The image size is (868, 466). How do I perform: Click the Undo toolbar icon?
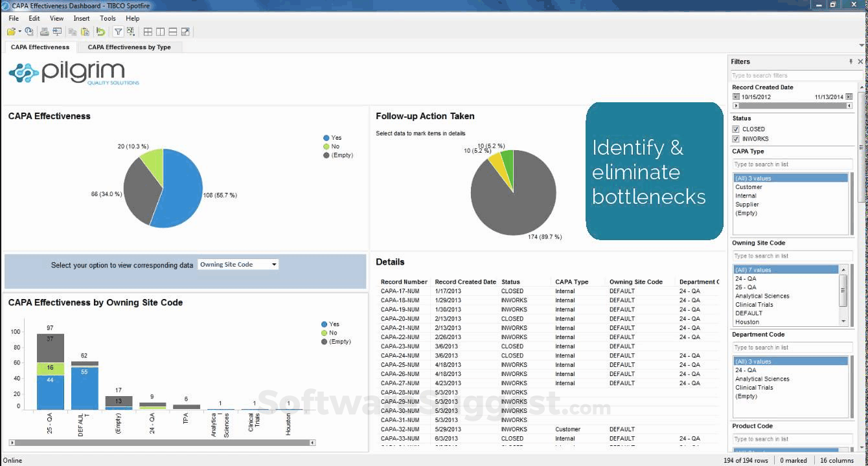point(100,31)
